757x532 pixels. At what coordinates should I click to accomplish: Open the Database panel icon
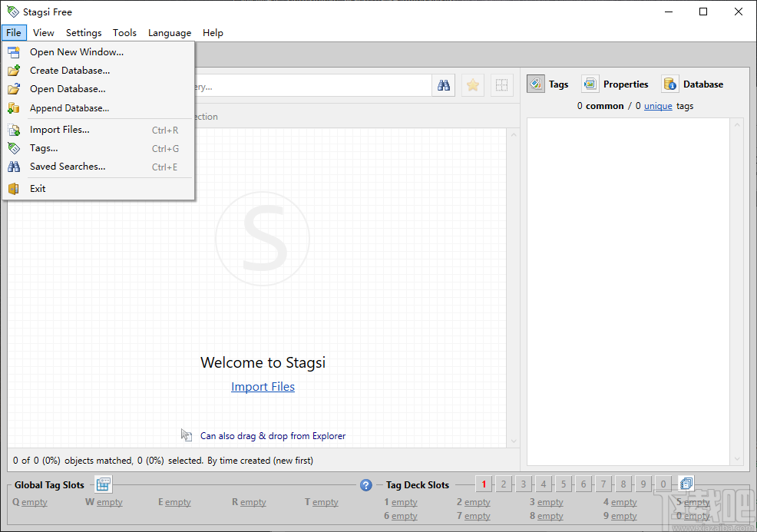(x=670, y=84)
